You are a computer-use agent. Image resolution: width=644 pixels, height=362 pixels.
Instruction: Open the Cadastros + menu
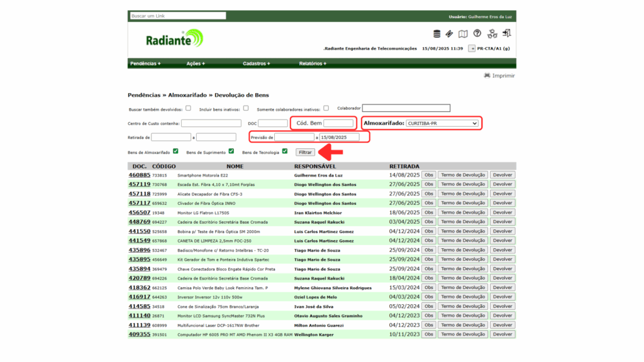coord(256,63)
